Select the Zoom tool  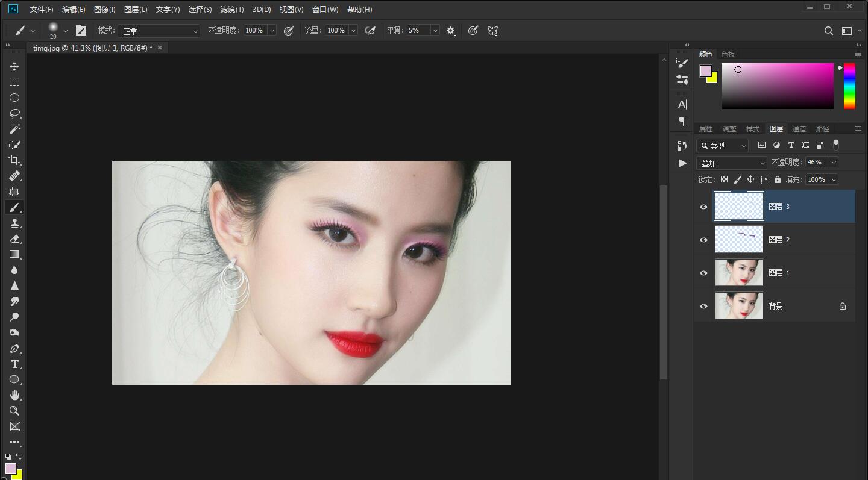[14, 411]
